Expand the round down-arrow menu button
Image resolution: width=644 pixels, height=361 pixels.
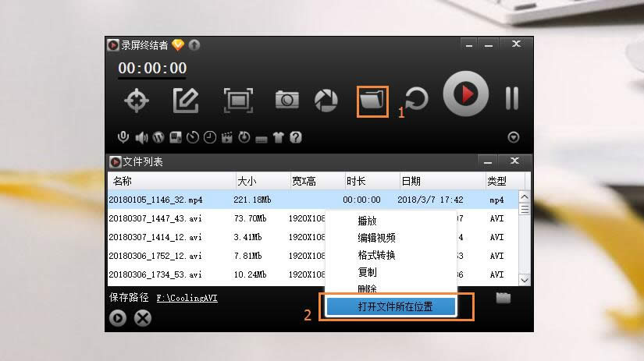pos(513,137)
